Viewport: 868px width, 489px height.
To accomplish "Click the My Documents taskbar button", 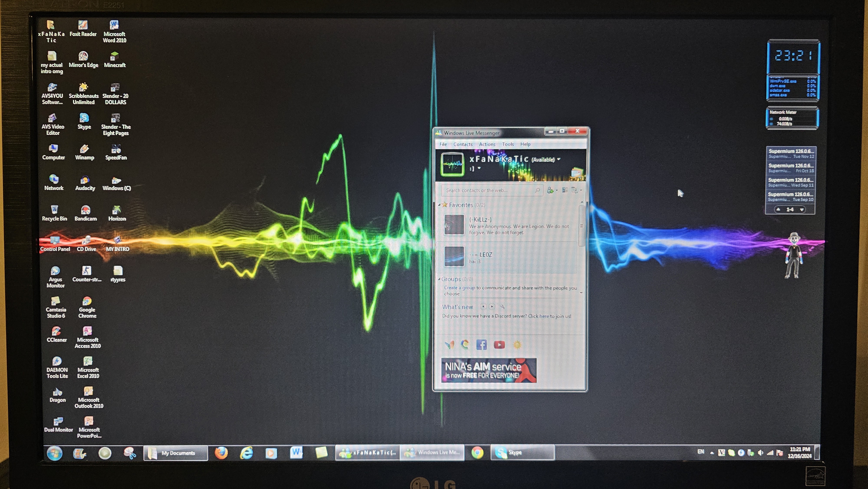I will (x=176, y=453).
